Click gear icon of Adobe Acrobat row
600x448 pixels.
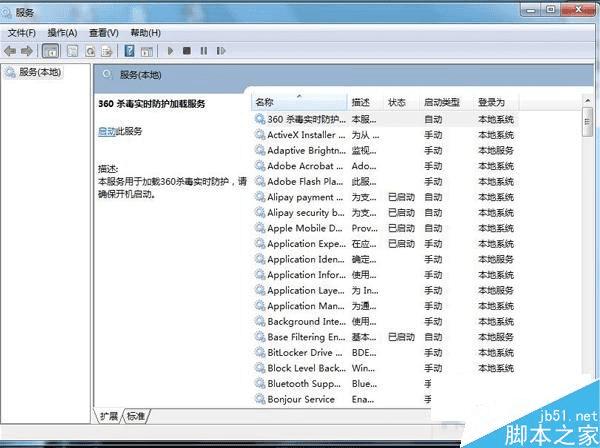260,166
